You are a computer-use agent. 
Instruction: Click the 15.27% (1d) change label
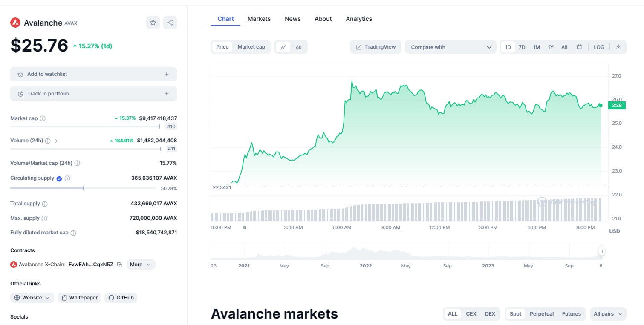[x=92, y=46]
